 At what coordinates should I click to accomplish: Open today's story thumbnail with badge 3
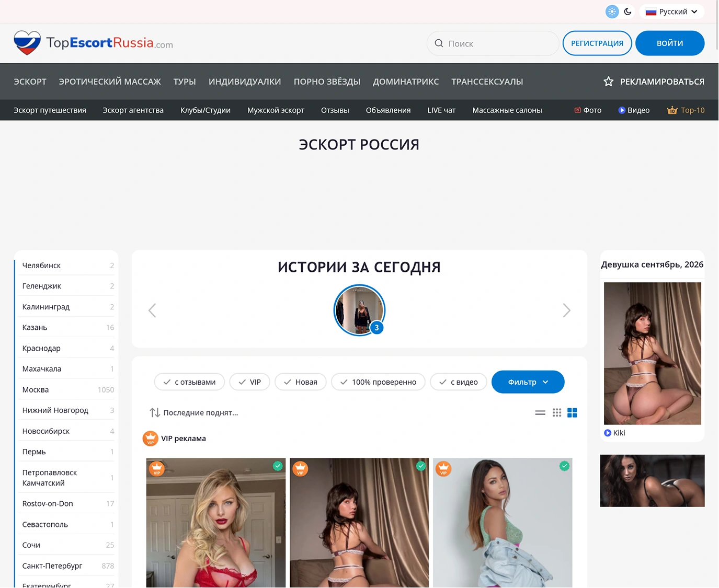click(360, 310)
